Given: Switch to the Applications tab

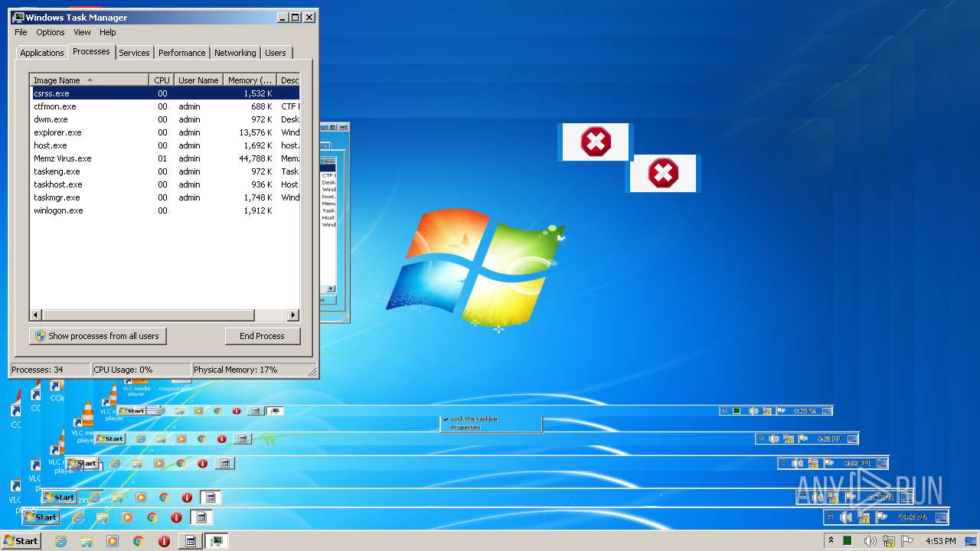Looking at the screenshot, I should tap(42, 53).
